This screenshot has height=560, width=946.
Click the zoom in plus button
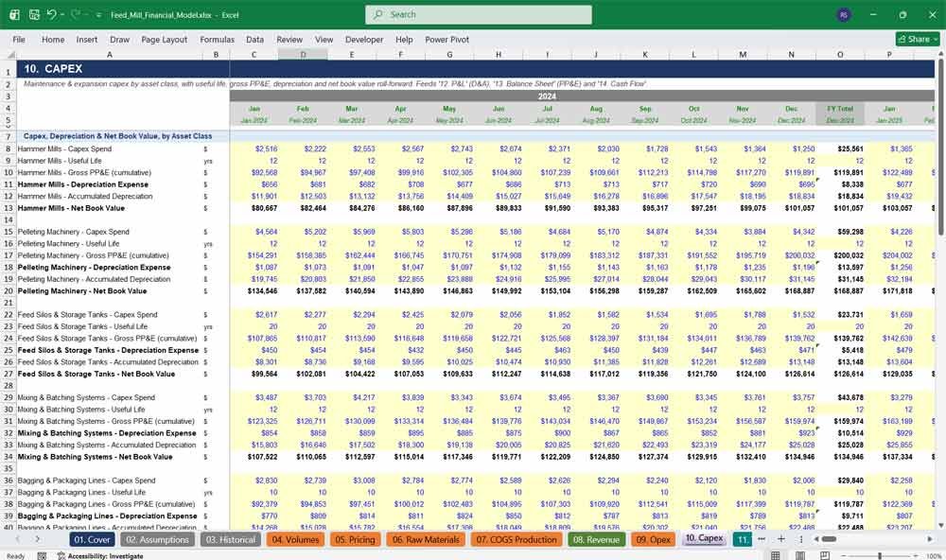(917, 556)
